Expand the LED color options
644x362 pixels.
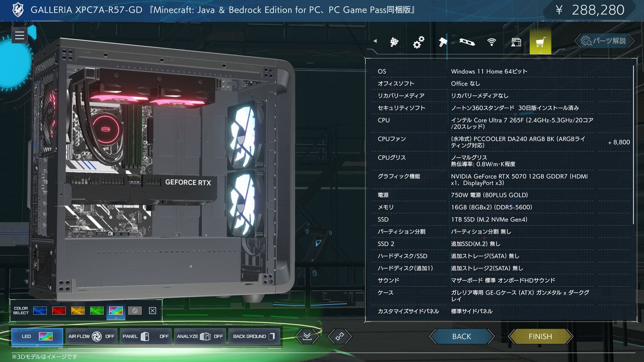coord(37,337)
